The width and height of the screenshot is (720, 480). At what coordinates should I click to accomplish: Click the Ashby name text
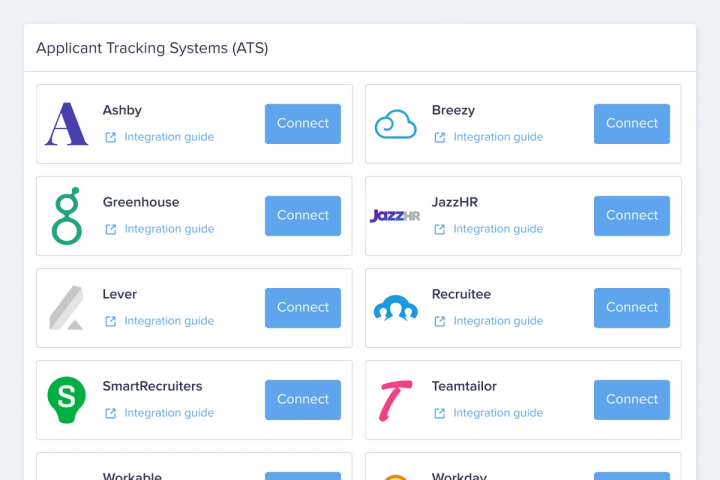tap(122, 110)
